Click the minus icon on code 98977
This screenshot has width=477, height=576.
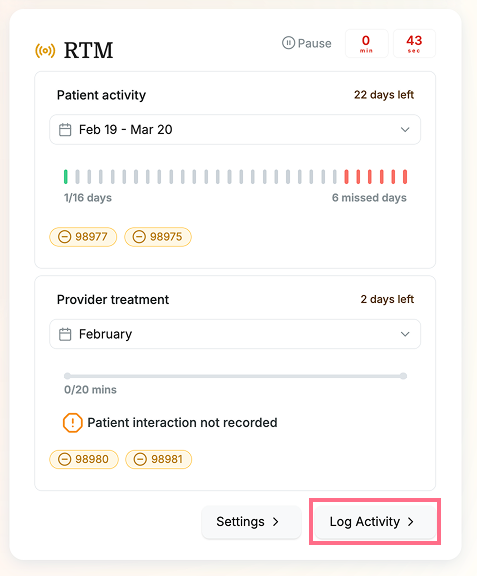click(x=65, y=237)
